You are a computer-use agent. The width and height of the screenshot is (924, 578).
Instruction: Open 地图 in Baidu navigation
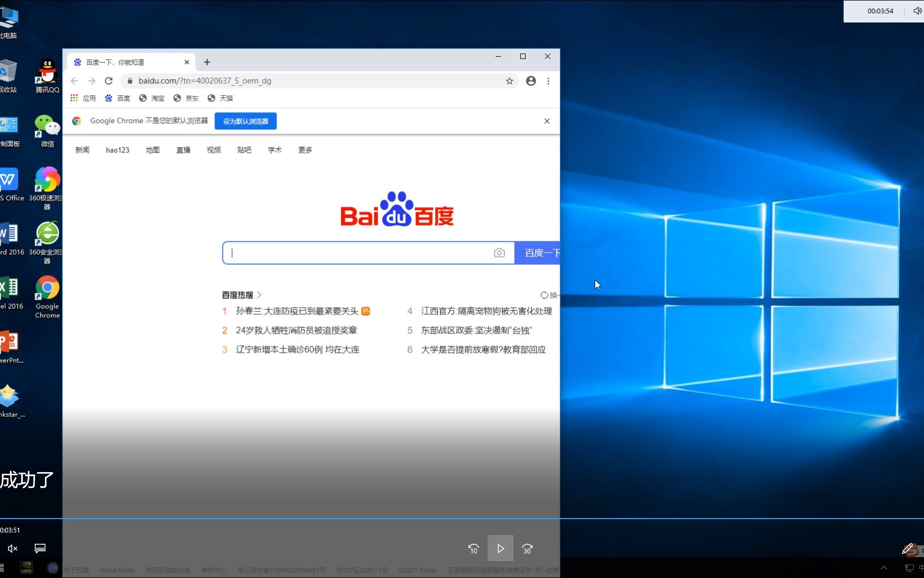pyautogui.click(x=153, y=150)
